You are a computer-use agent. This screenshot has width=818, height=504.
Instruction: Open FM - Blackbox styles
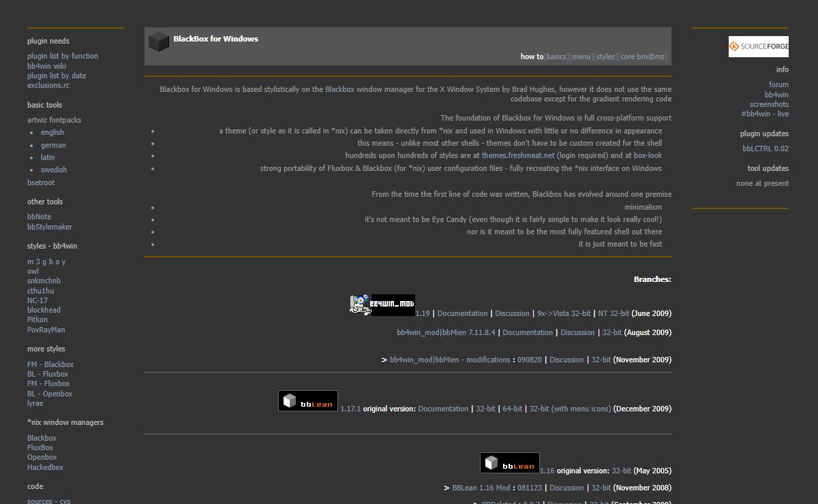[50, 364]
